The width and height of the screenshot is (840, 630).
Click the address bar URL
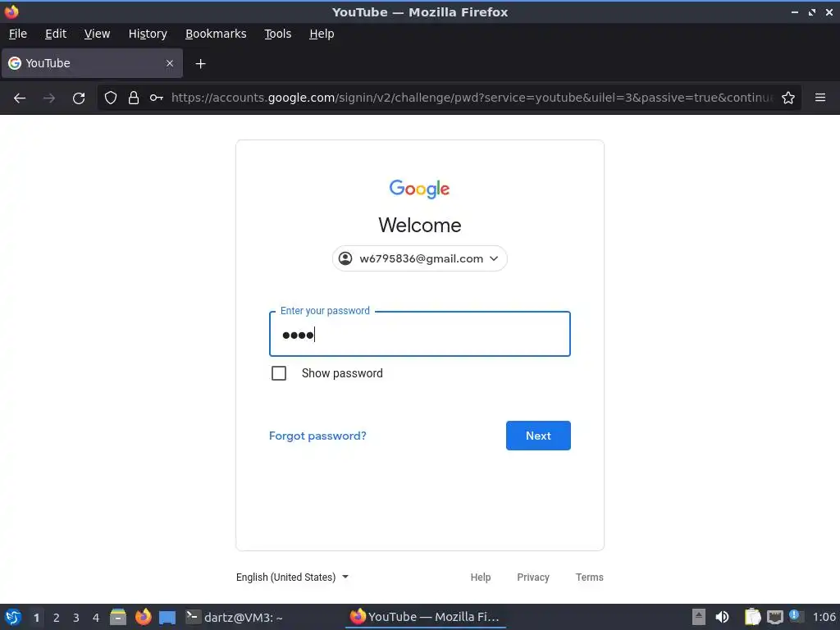click(472, 98)
